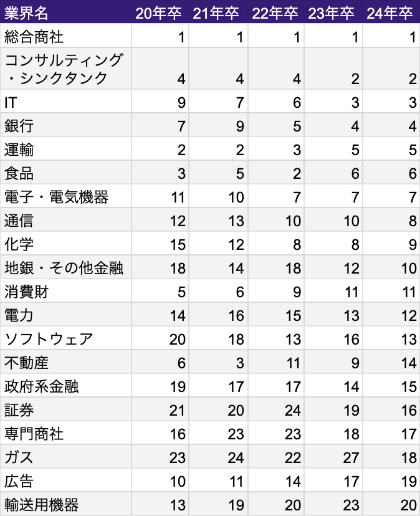Select the 20年卒 column header
This screenshot has height=516, width=420.
[158, 13]
